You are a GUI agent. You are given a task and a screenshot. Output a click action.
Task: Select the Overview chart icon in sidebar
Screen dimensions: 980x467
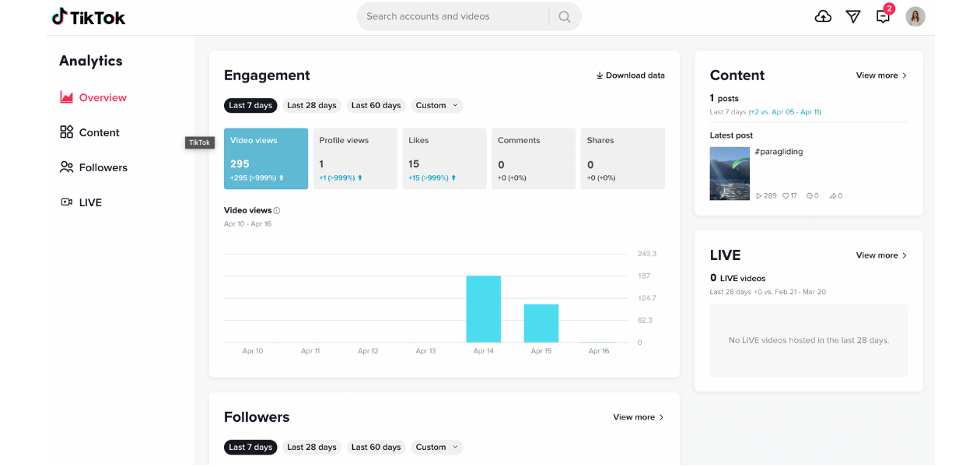pos(67,97)
